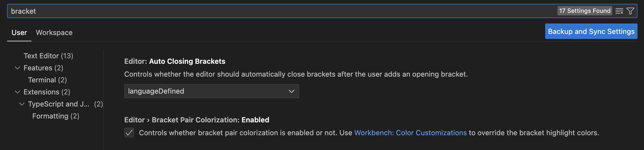The height and width of the screenshot is (150, 644).
Task: Click Backup and Sync Settings button
Action: pyautogui.click(x=591, y=31)
